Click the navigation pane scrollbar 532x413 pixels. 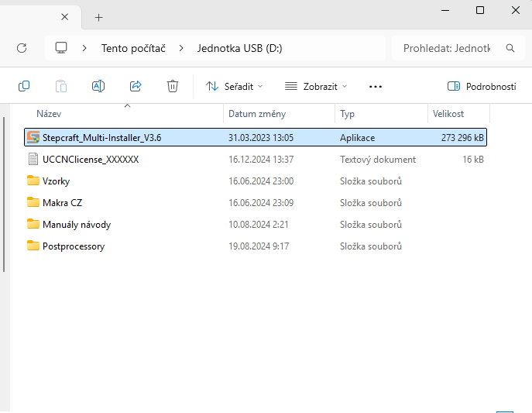4,194
